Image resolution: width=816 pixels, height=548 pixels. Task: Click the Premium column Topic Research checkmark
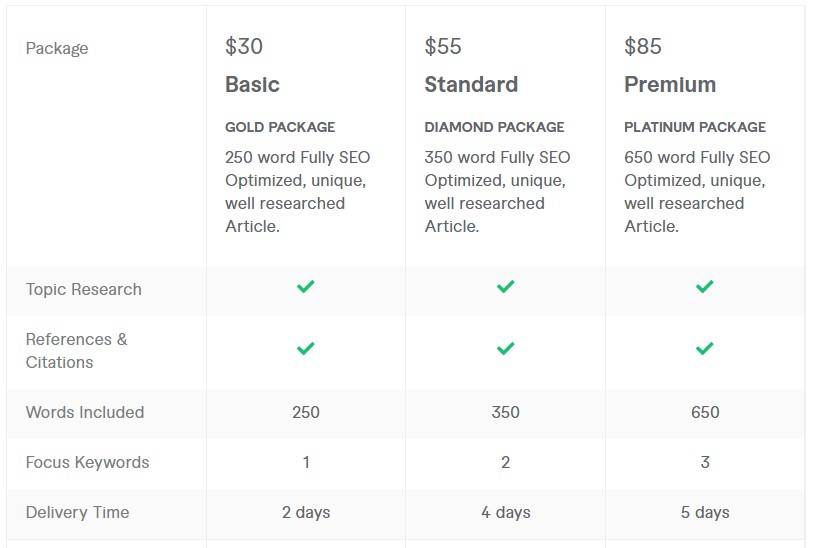click(705, 287)
